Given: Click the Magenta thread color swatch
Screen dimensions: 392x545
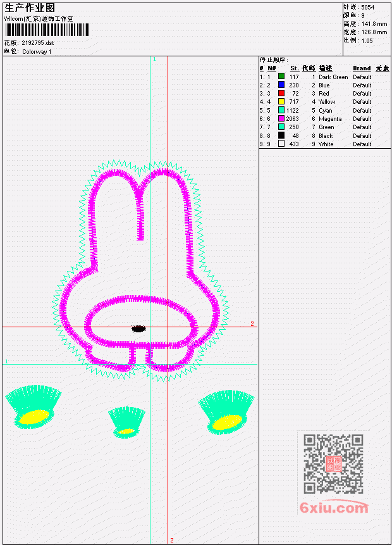Looking at the screenshot, I should (x=281, y=118).
